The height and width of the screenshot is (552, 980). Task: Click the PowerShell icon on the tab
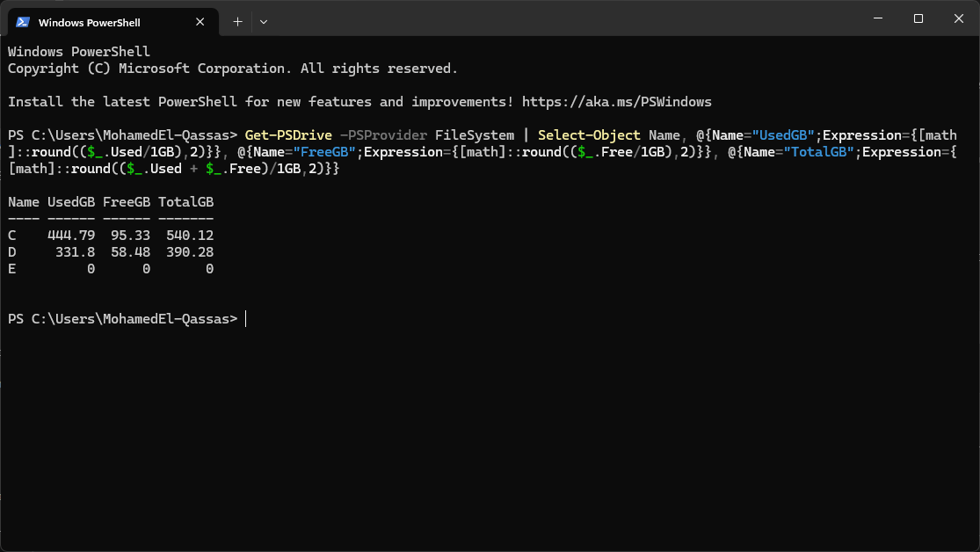[23, 22]
